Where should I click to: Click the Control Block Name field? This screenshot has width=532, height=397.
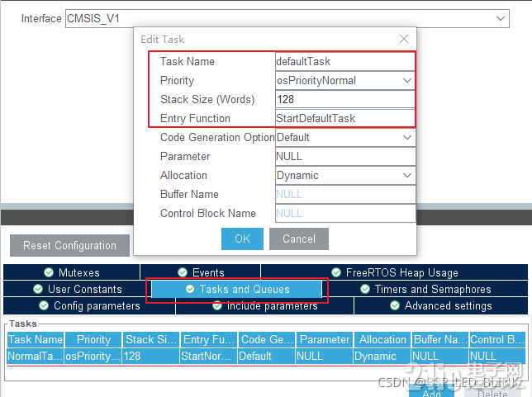tap(345, 213)
